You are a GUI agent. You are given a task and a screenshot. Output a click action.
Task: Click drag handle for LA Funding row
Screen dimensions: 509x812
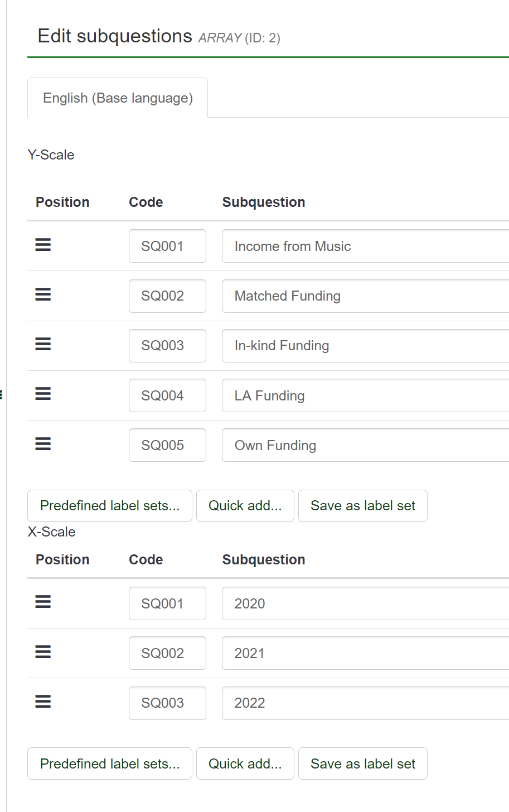[x=43, y=394]
